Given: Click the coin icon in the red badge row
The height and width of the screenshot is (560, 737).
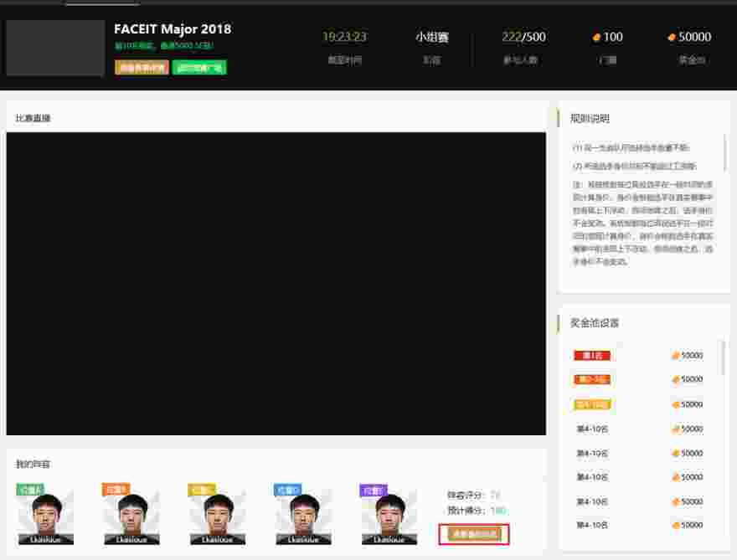Looking at the screenshot, I should 675,356.
